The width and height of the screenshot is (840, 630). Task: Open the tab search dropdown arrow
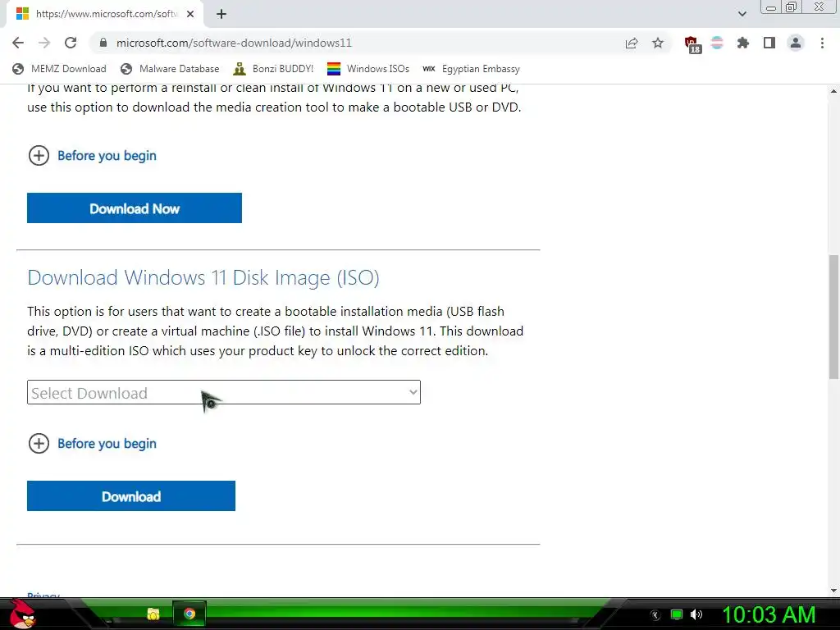point(742,14)
